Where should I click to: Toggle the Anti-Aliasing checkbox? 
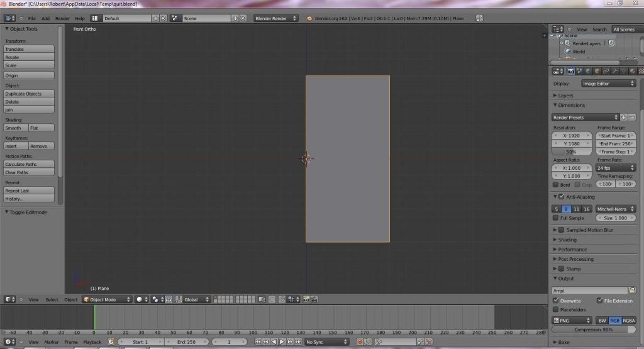[562, 197]
